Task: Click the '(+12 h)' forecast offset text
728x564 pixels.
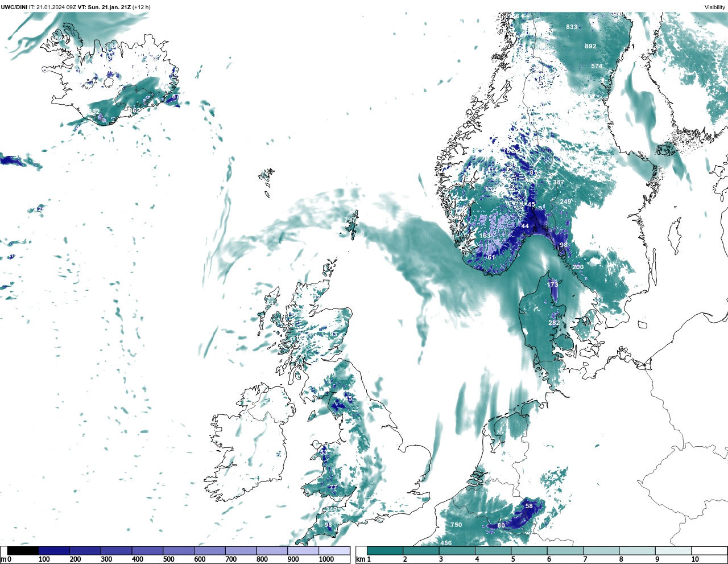Action: point(141,7)
